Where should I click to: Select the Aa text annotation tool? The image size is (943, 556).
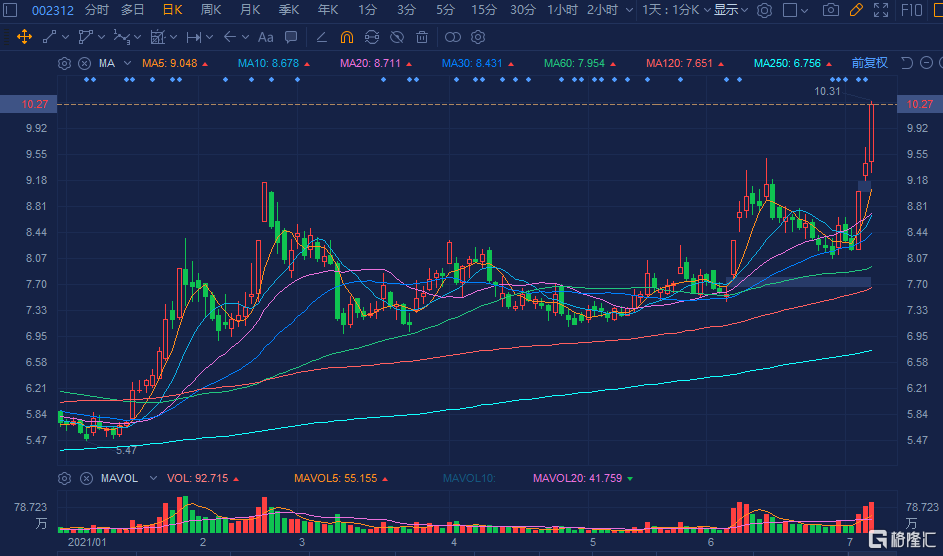(265, 37)
